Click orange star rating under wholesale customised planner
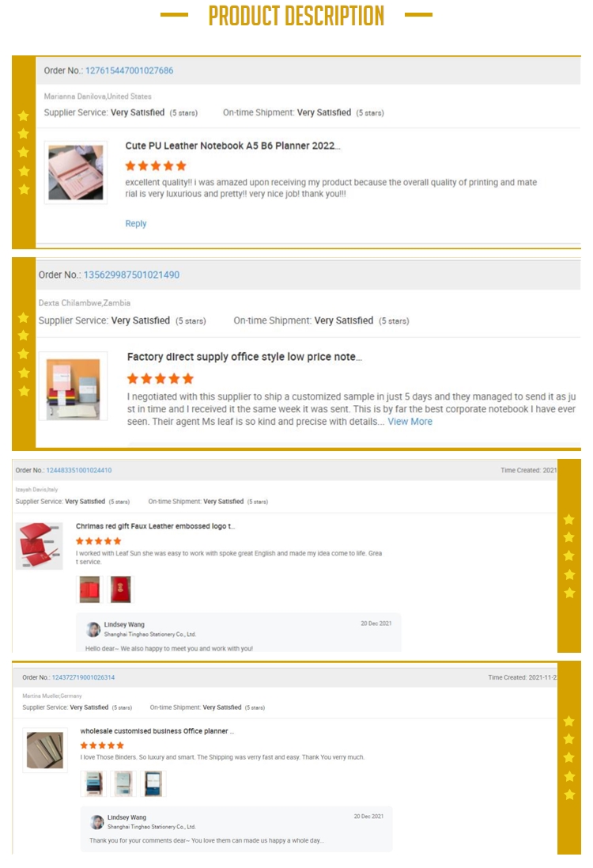The image size is (593, 868). (102, 745)
